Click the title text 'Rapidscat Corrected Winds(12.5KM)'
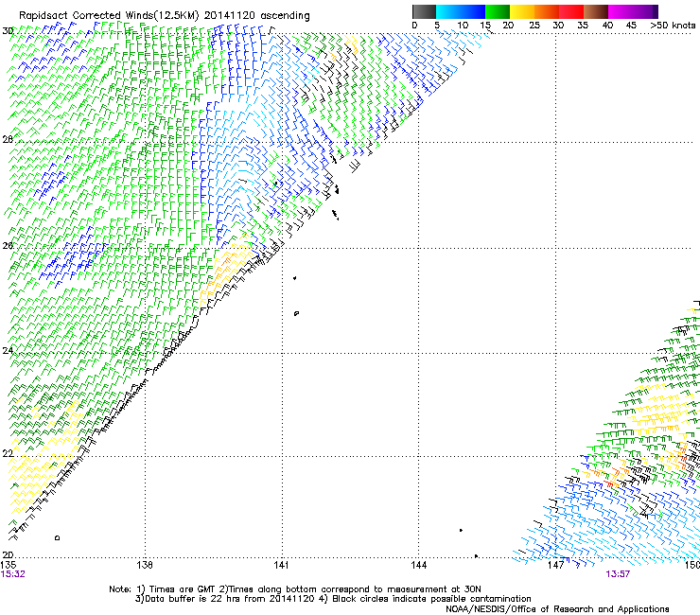Screen dimensions: 700x615 [x=109, y=16]
